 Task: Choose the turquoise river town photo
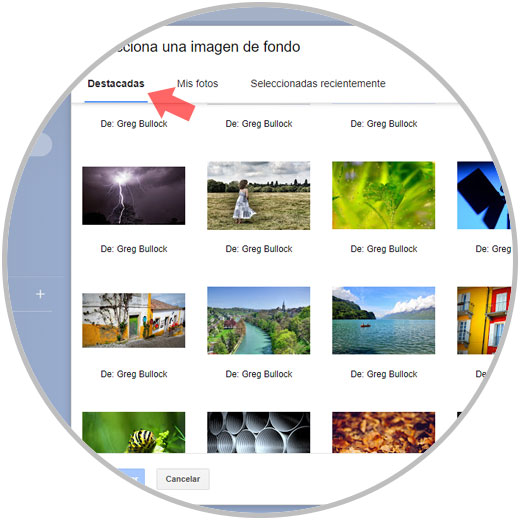258,320
